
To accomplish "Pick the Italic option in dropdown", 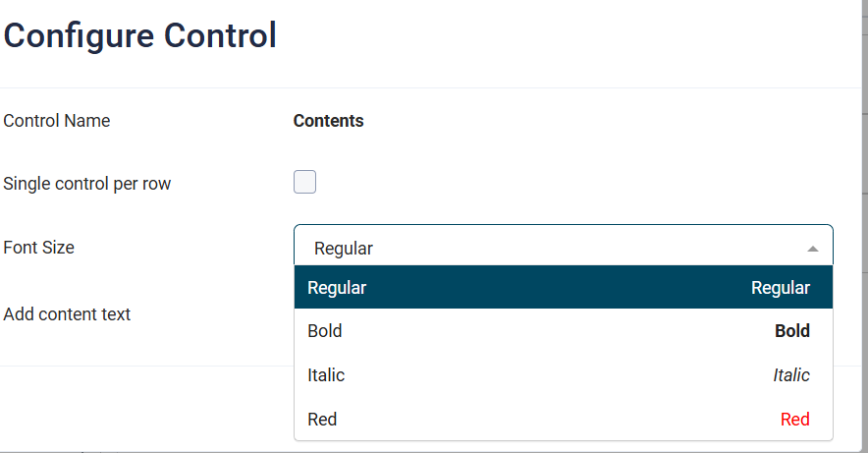I will [x=326, y=375].
